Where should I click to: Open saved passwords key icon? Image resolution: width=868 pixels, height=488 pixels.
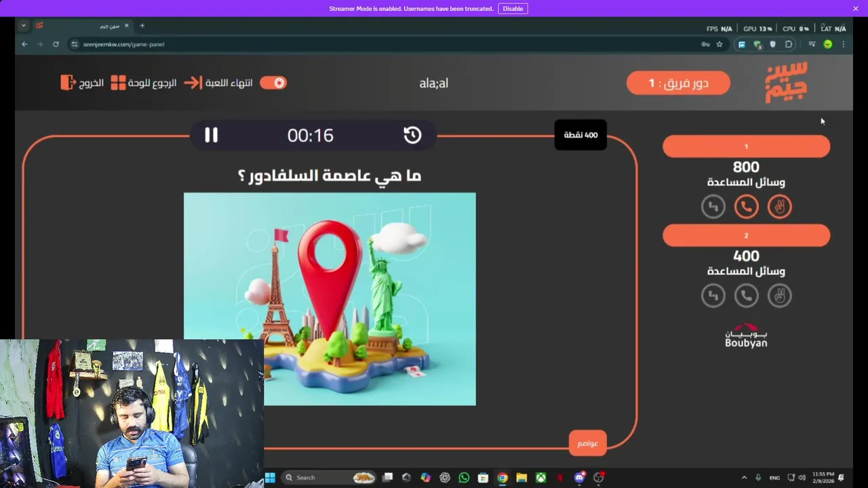pos(705,44)
